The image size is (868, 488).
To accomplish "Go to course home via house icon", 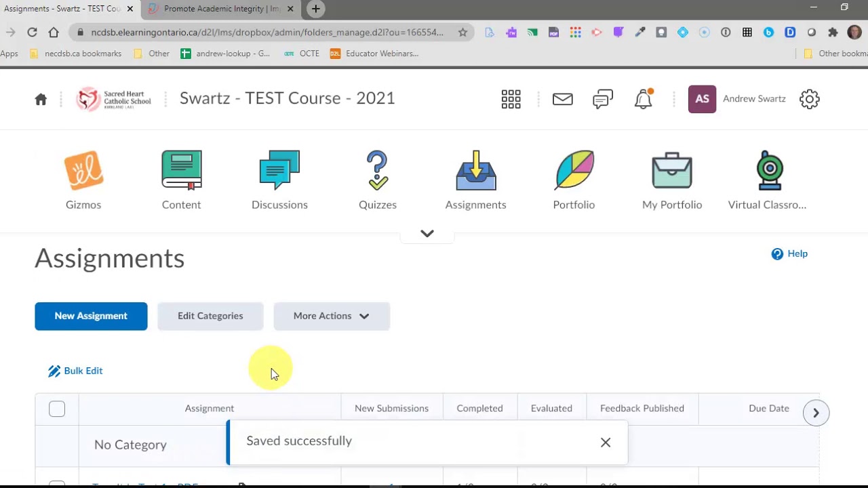I will 41,99.
